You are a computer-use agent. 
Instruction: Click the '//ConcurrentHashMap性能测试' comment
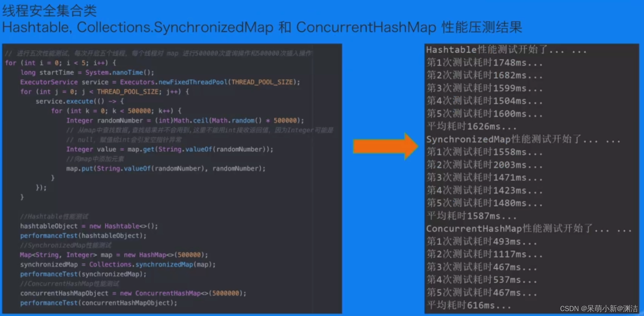(70, 284)
